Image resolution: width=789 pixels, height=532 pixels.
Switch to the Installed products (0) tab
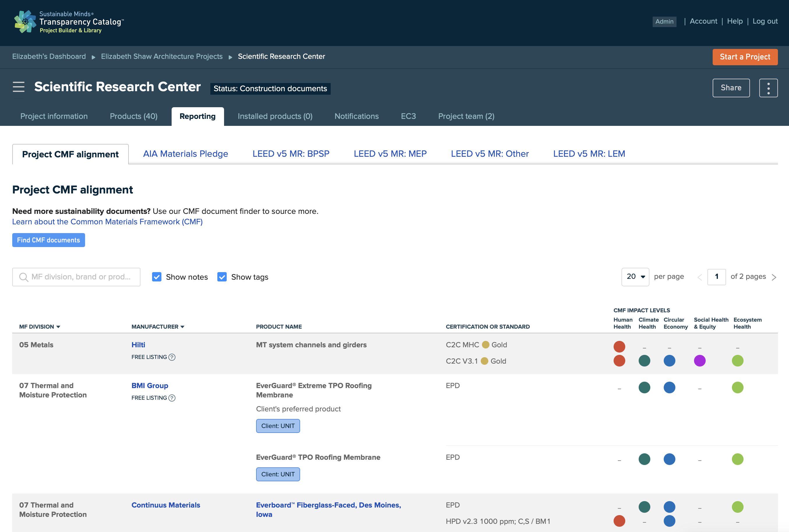click(x=275, y=116)
